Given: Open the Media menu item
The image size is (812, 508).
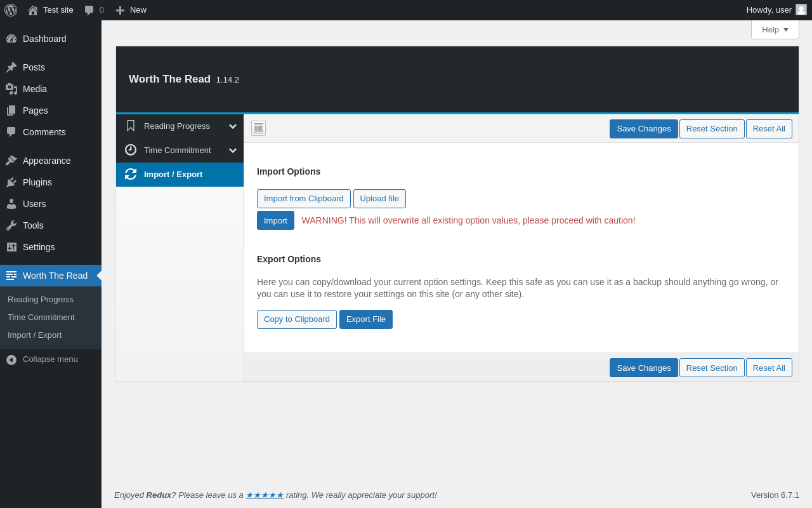Looking at the screenshot, I should click(x=51, y=89).
